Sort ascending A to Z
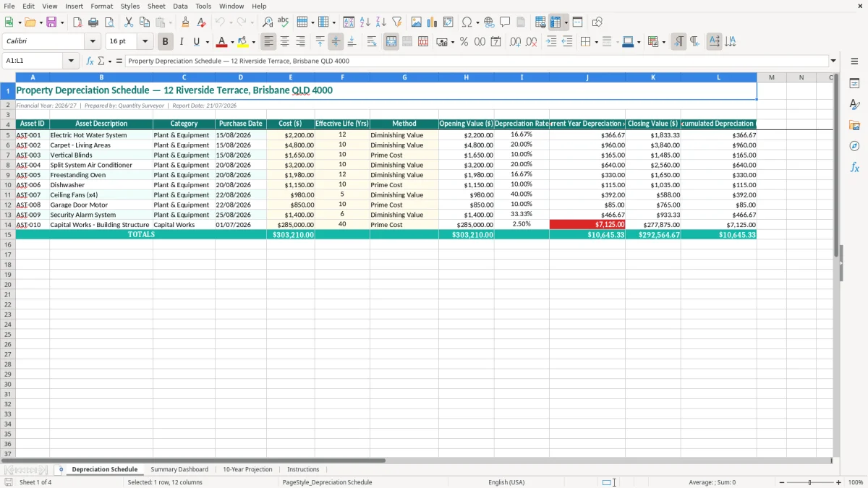This screenshot has height=488, width=868. 365,22
